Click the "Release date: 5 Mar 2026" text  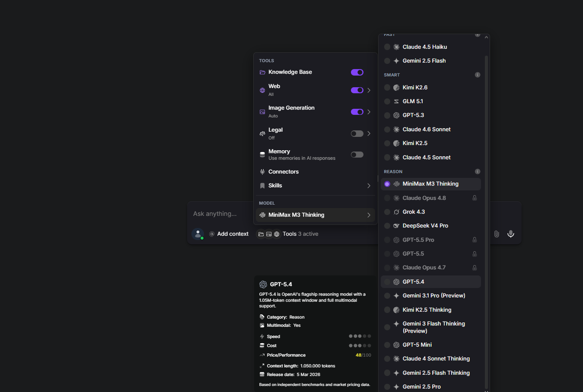pos(293,375)
